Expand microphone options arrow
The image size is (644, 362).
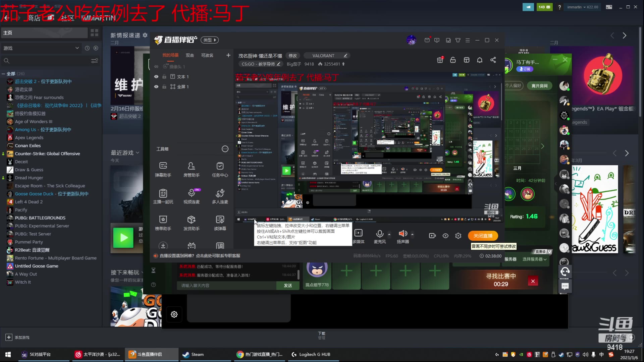[389, 234]
